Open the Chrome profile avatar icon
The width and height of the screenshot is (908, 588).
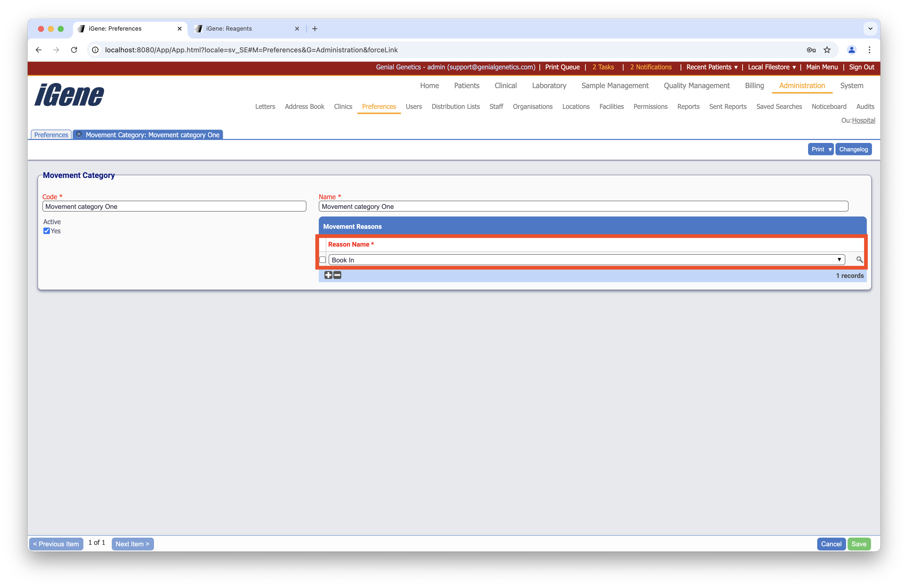[x=851, y=50]
